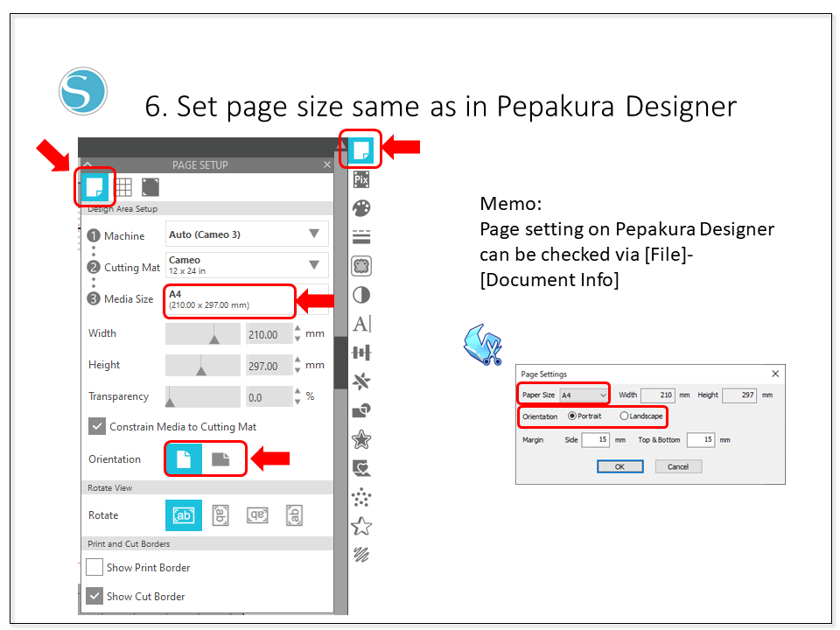Select Portrait radio in Page Settings
The image size is (840, 630).
tap(572, 416)
